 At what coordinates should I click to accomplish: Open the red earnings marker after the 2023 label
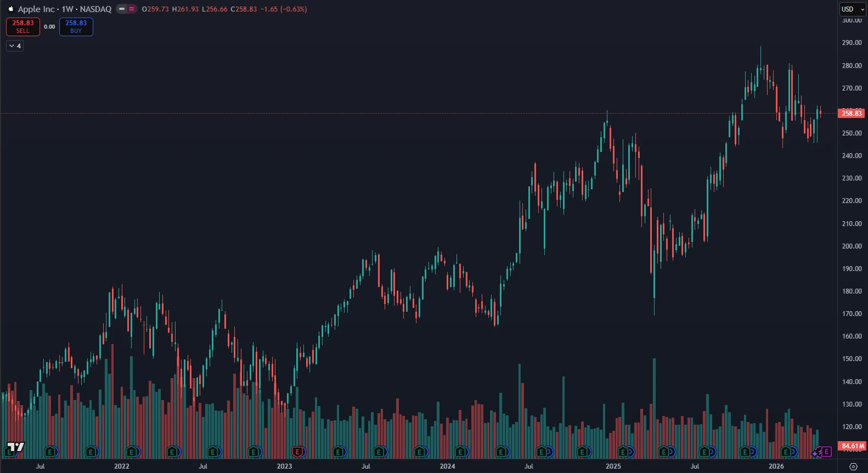click(297, 452)
